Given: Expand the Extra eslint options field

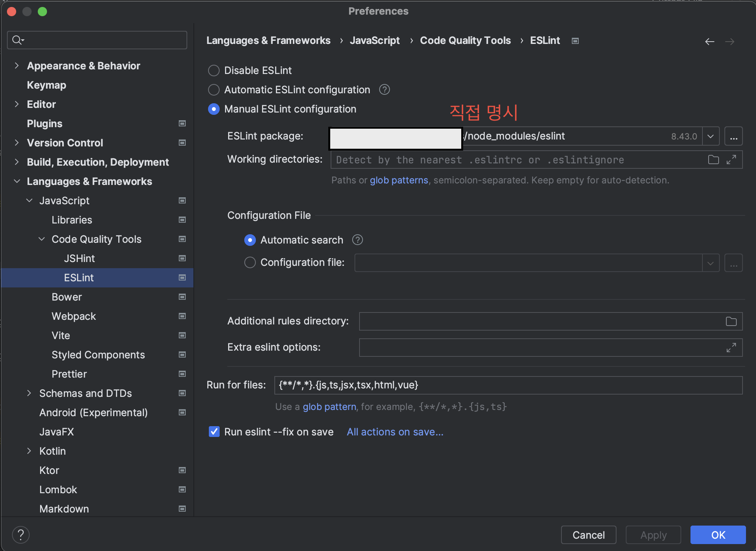Looking at the screenshot, I should pyautogui.click(x=731, y=348).
